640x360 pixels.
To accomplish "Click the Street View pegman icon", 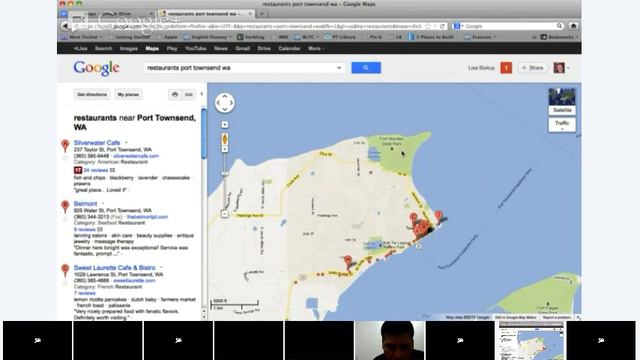I will coord(225,139).
